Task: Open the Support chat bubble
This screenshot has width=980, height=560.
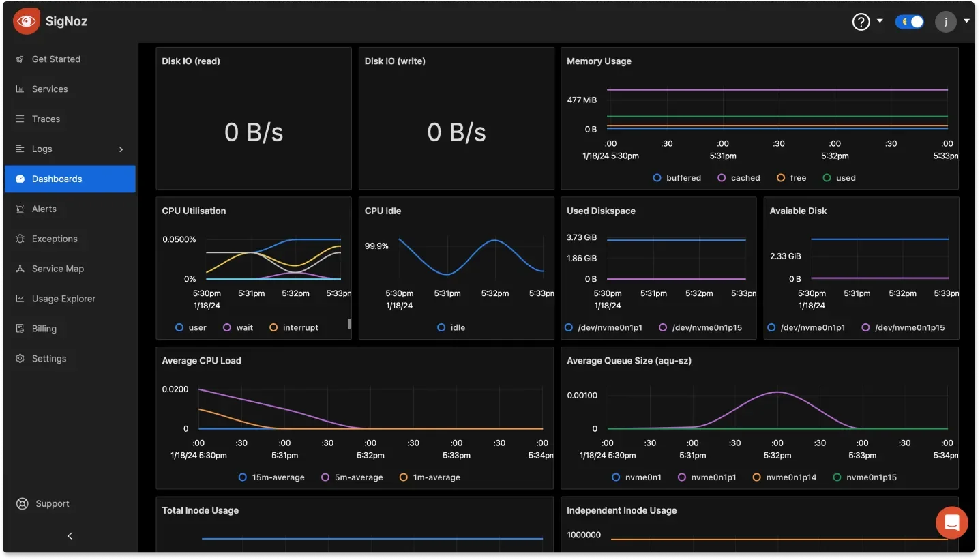Action: (951, 522)
